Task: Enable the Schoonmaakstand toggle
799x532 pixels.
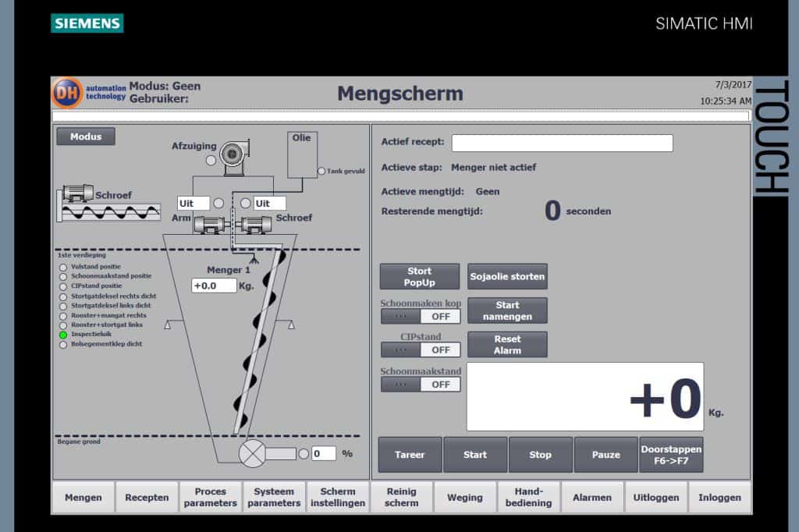Action: pos(421,383)
